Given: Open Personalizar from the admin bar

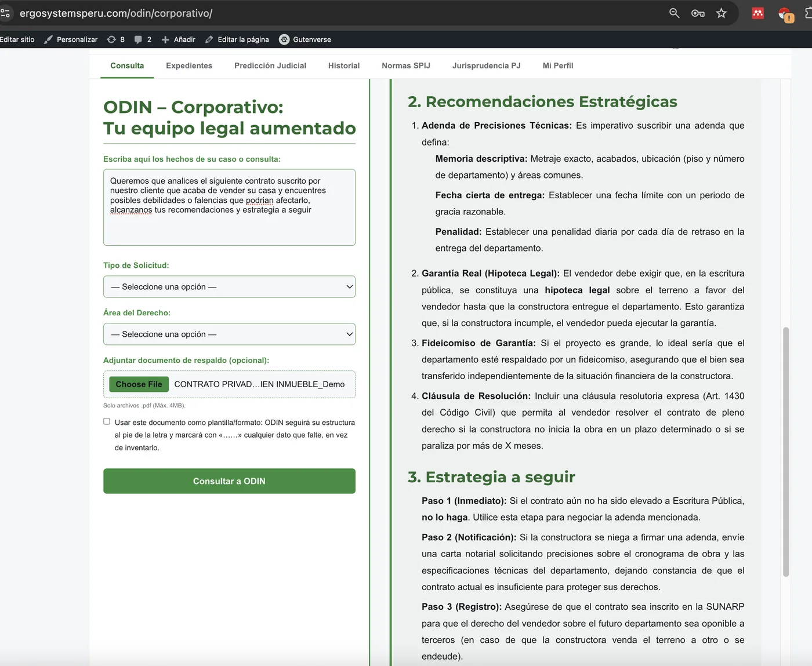Looking at the screenshot, I should (x=71, y=39).
